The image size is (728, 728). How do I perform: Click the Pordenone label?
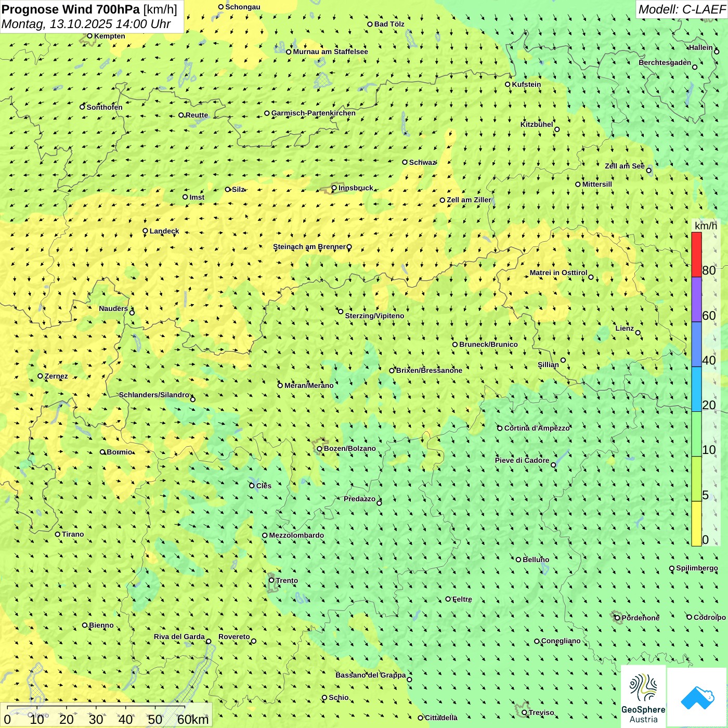pos(641,618)
